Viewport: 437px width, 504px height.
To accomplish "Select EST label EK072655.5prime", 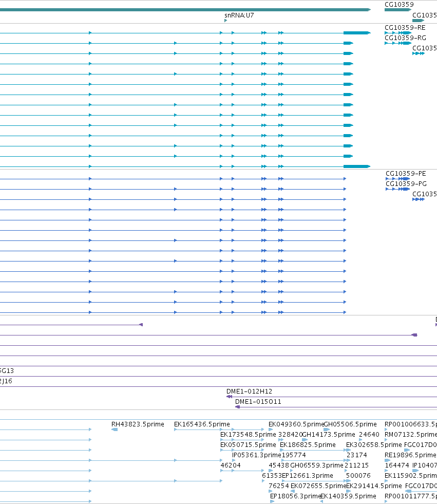I will pyautogui.click(x=318, y=486).
